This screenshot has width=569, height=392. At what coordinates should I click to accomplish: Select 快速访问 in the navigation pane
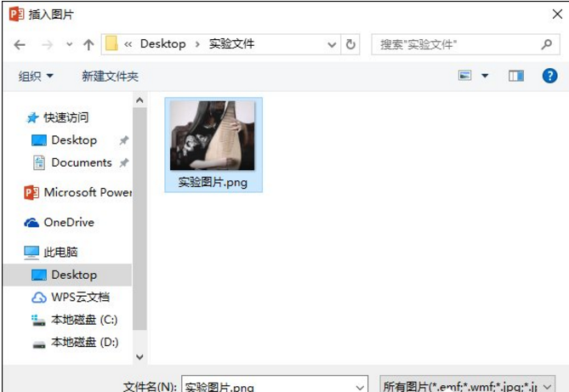tap(66, 117)
